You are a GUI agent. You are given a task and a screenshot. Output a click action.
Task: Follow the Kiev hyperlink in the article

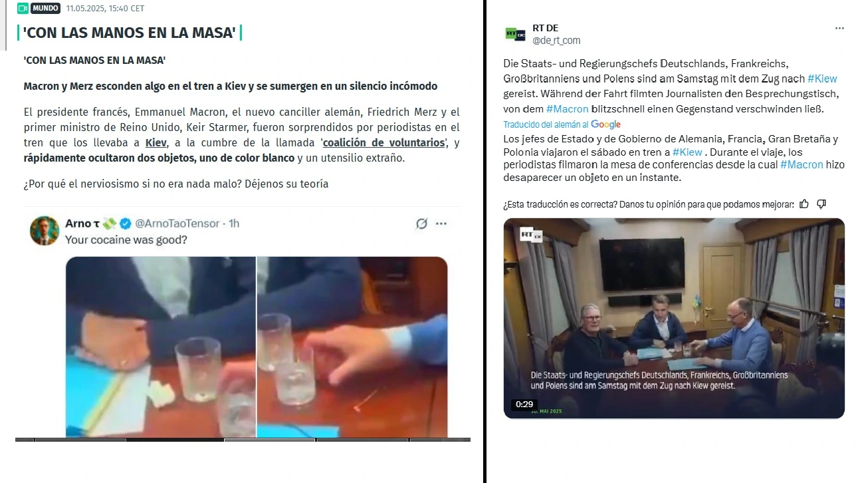156,143
